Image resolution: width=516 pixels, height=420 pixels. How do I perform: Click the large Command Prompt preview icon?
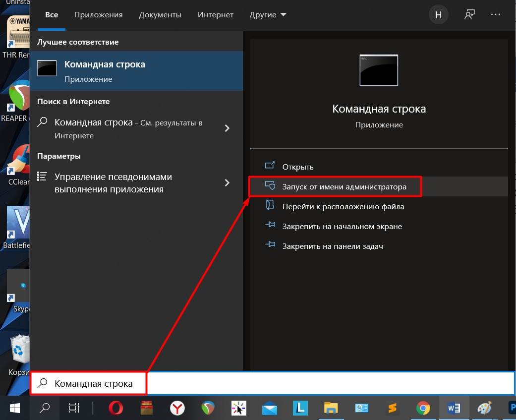(379, 70)
